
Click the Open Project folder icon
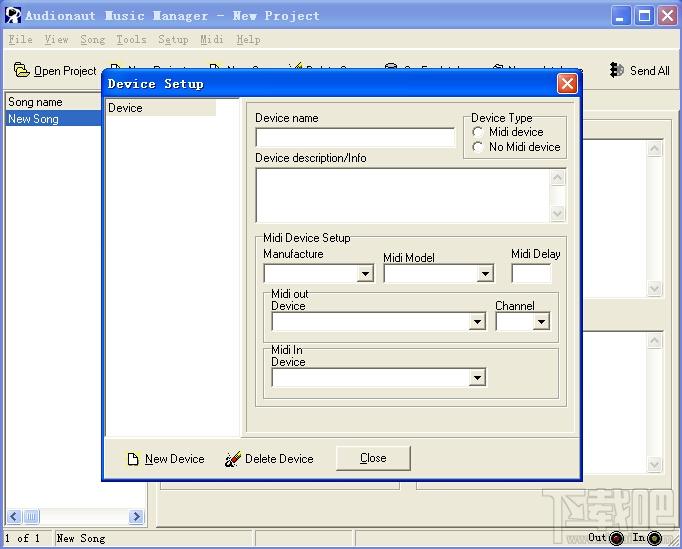[21, 70]
